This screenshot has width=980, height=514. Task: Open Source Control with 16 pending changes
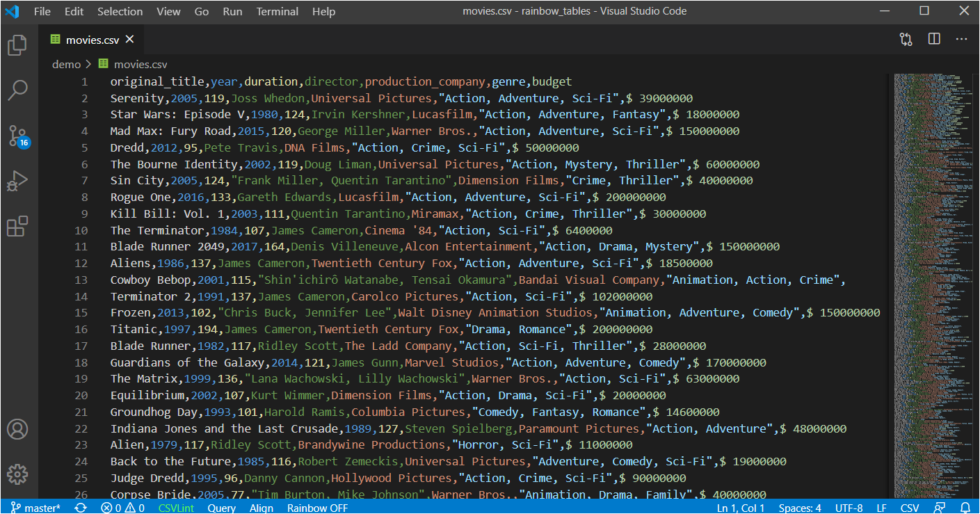click(17, 136)
